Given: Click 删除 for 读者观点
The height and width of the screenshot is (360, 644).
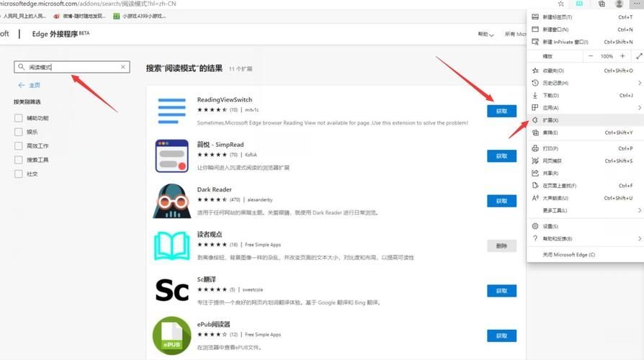Looking at the screenshot, I should point(501,246).
